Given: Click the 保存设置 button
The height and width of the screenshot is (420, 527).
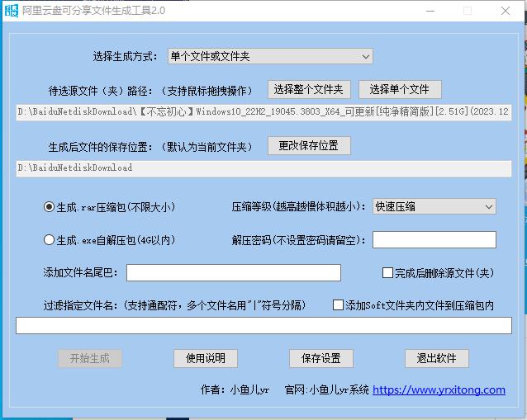Looking at the screenshot, I should point(321,358).
